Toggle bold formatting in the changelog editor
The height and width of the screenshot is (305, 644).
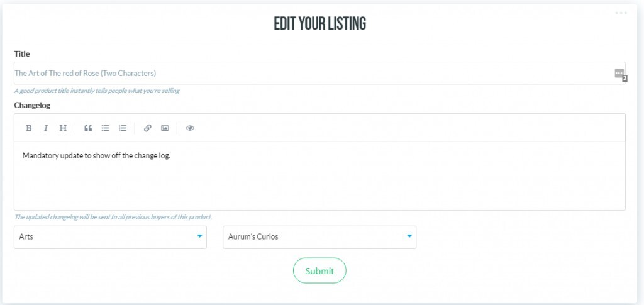coord(29,128)
